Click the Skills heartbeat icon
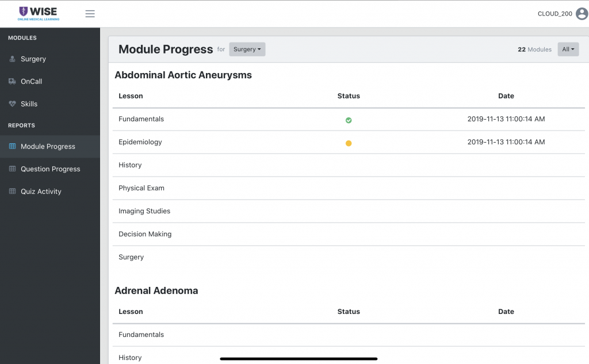This screenshot has width=589, height=364. tap(12, 104)
